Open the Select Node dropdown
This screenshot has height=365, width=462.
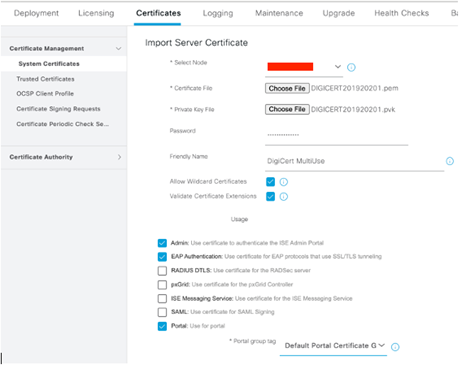tap(304, 67)
